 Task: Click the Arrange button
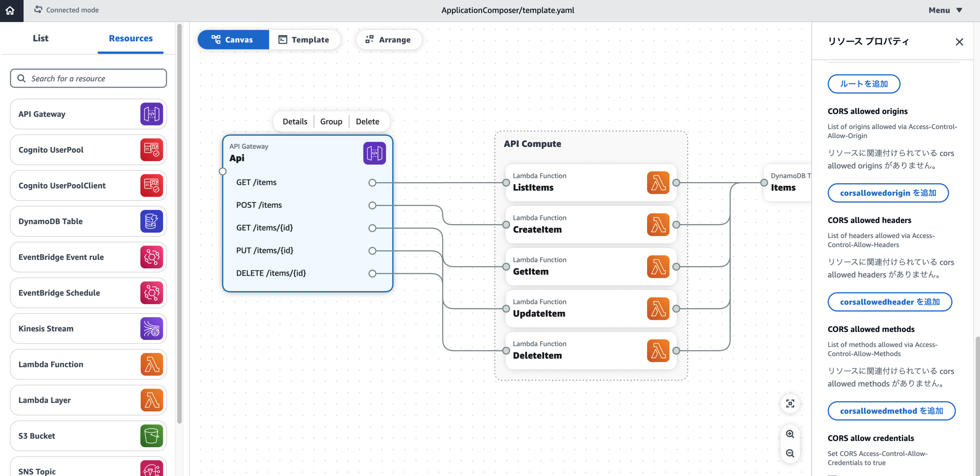pos(389,40)
